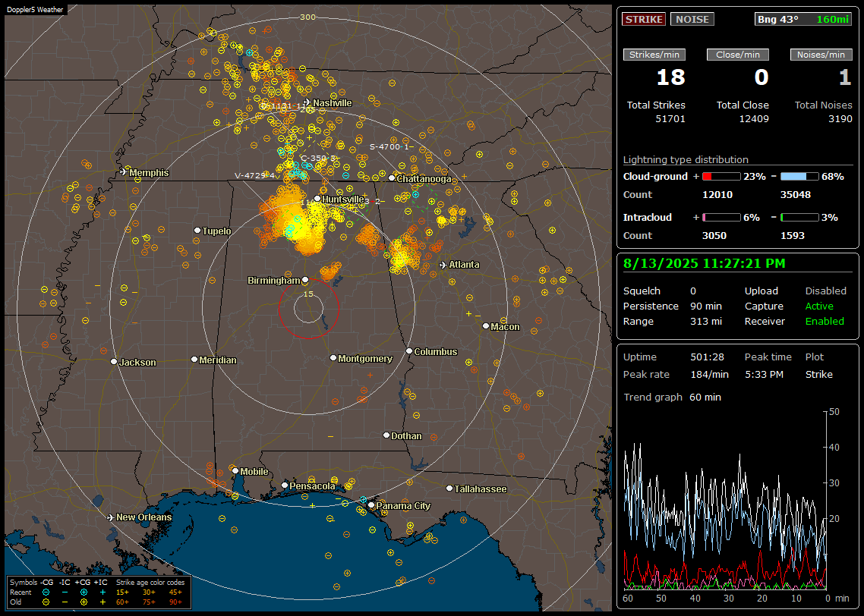Image resolution: width=864 pixels, height=616 pixels.
Task: Click the storm cell label C-350-3
Action: [317, 159]
